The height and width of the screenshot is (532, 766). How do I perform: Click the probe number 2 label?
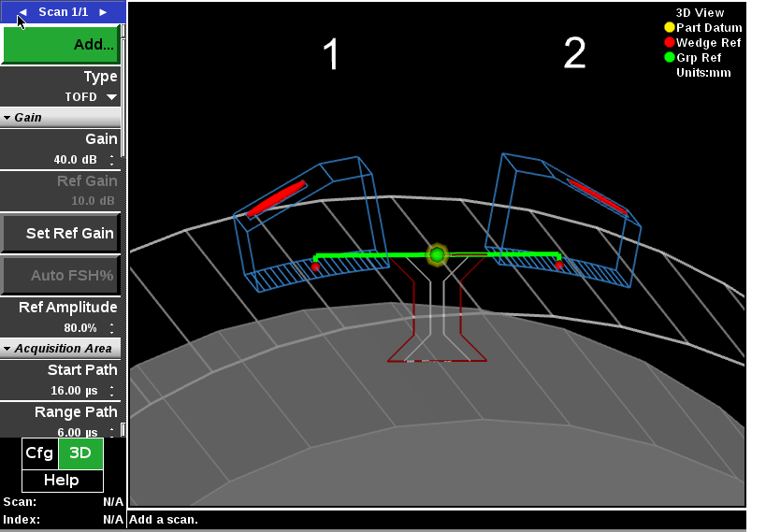tap(574, 53)
